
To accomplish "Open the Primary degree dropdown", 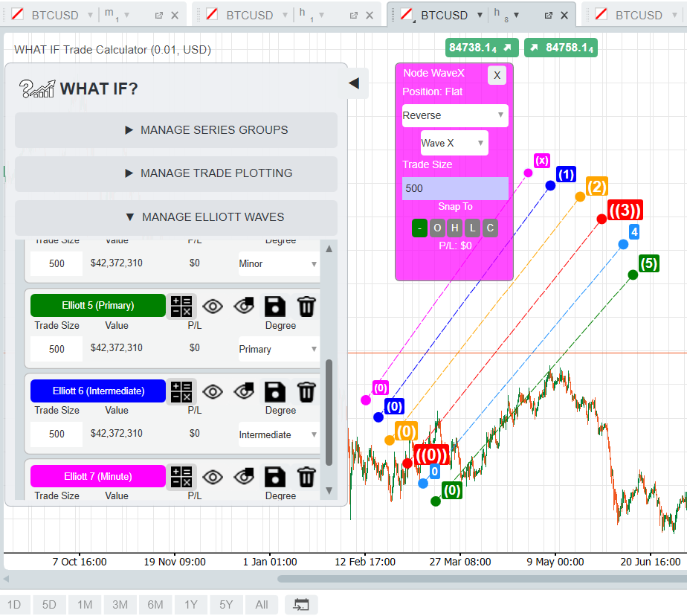I will point(278,349).
